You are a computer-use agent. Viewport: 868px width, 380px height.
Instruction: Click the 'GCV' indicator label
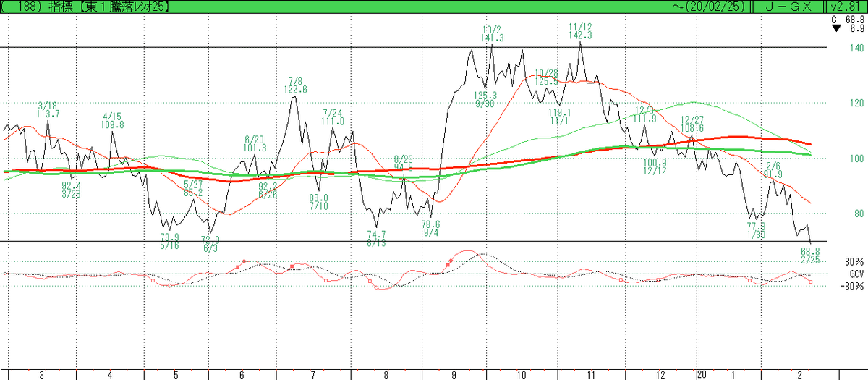point(857,274)
